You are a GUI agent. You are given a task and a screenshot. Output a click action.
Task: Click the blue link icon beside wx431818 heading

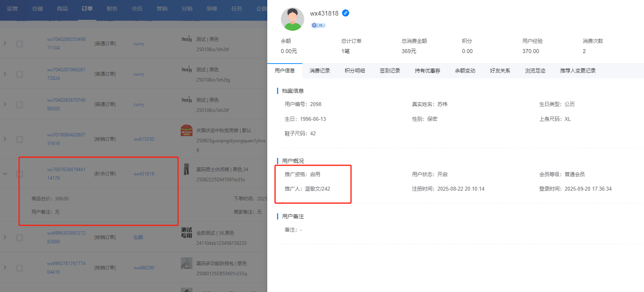coord(346,13)
